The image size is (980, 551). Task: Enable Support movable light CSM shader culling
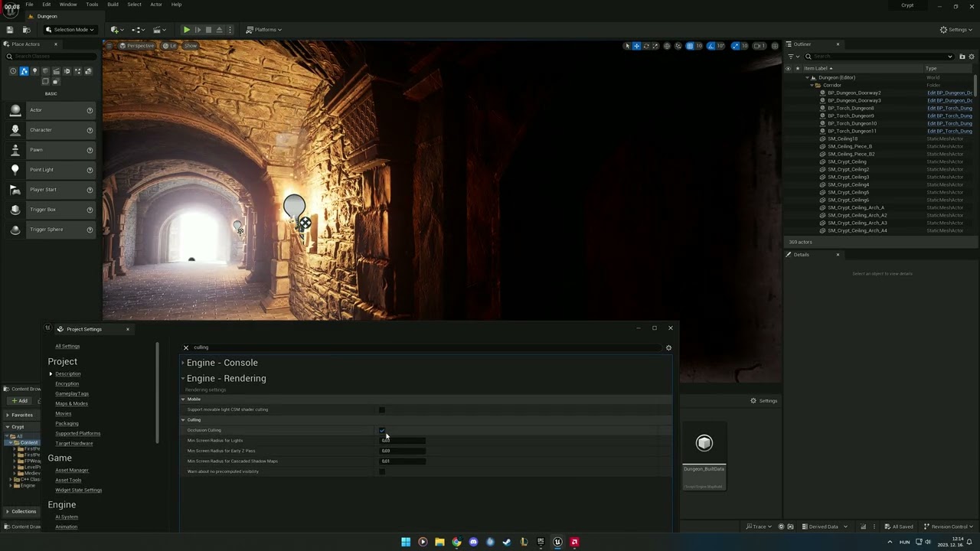pyautogui.click(x=382, y=409)
